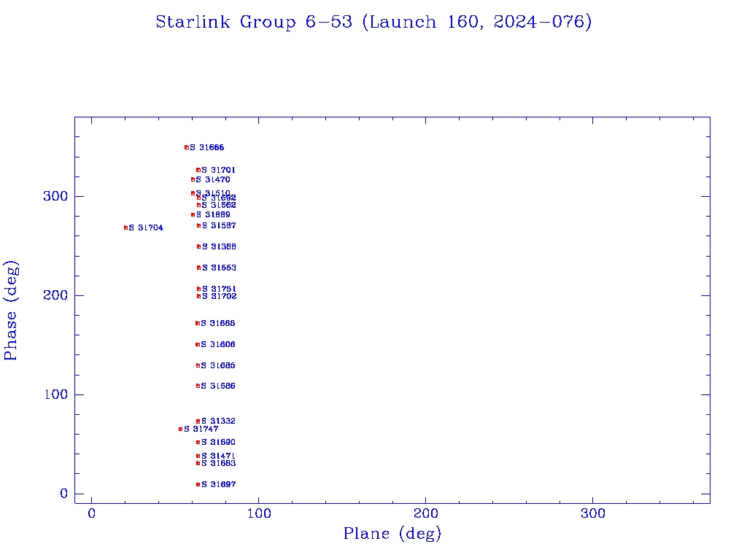Screen dimensions: 747x560
Task: Select the S 31470 label text
Action: pos(213,179)
